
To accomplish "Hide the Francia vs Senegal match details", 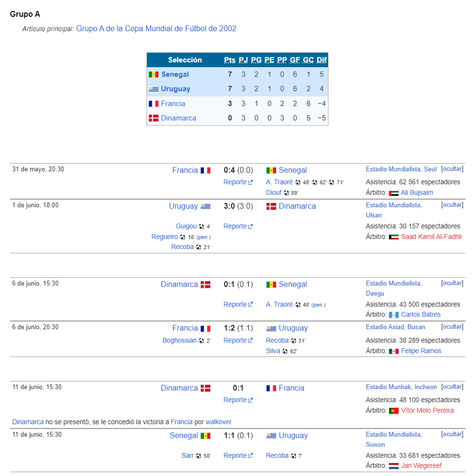I will click(x=452, y=169).
